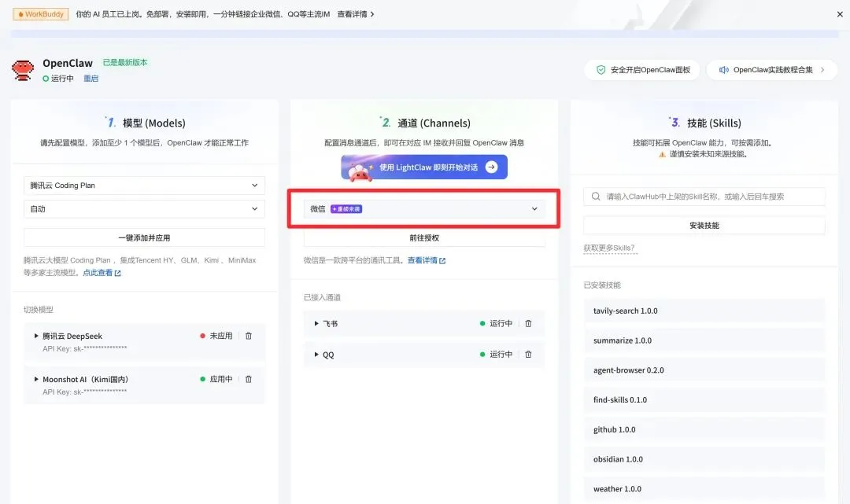Click the search magnifier icon in Skills
850x504 pixels.
point(596,197)
